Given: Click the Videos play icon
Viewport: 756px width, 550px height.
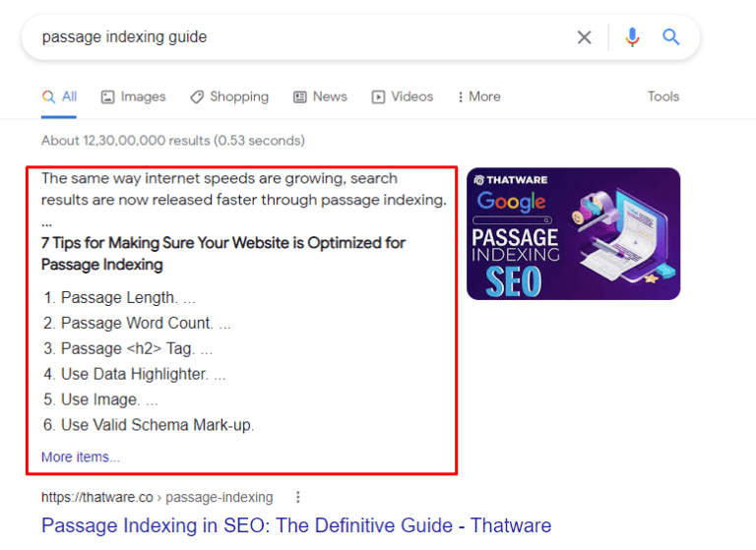Looking at the screenshot, I should 378,96.
